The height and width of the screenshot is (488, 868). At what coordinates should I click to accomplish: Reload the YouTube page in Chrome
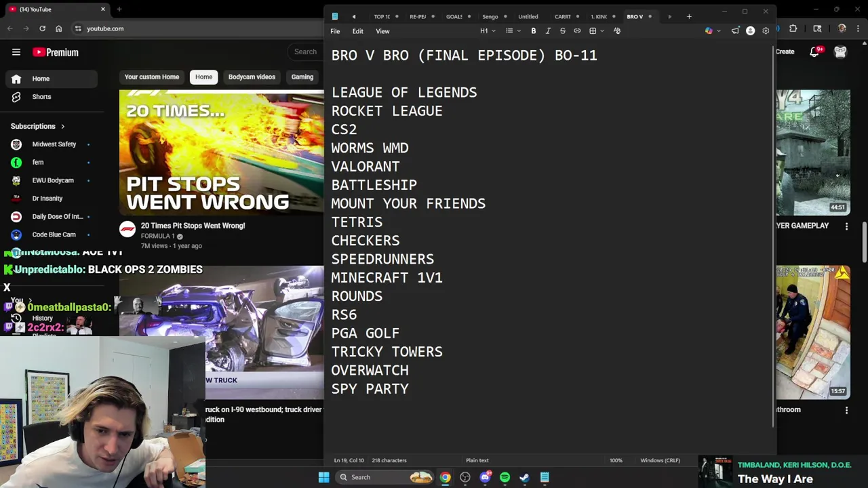tap(42, 28)
